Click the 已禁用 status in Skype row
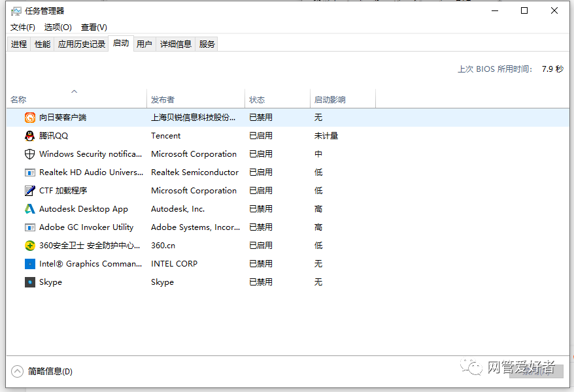574x392 pixels. 261,282
